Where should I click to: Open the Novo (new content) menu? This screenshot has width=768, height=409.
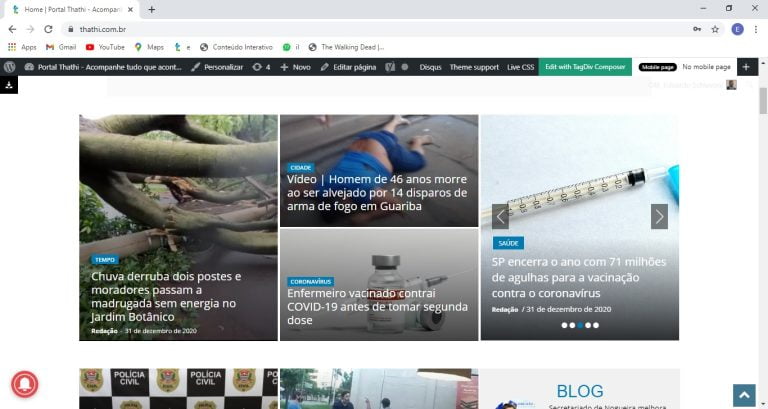(295, 67)
